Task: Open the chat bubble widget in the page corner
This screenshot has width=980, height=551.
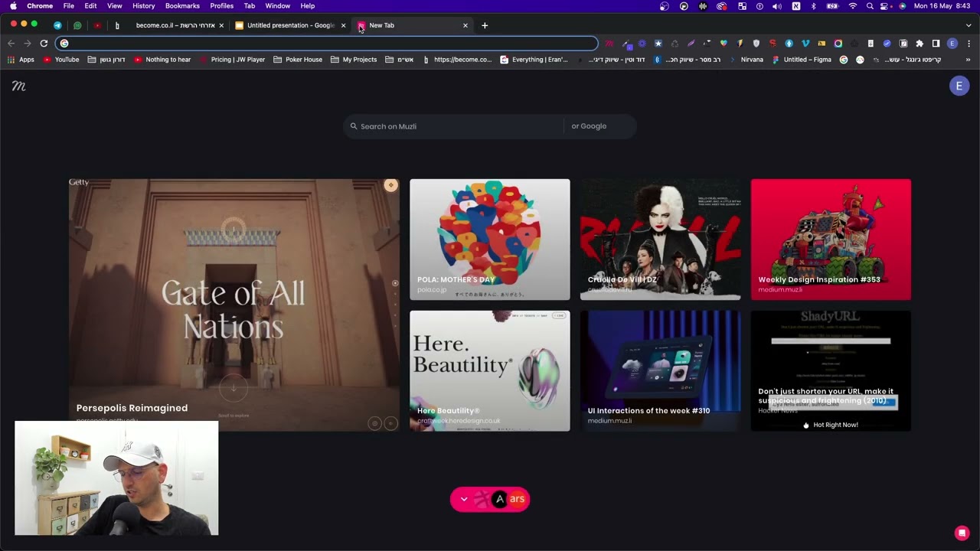Action: [962, 533]
